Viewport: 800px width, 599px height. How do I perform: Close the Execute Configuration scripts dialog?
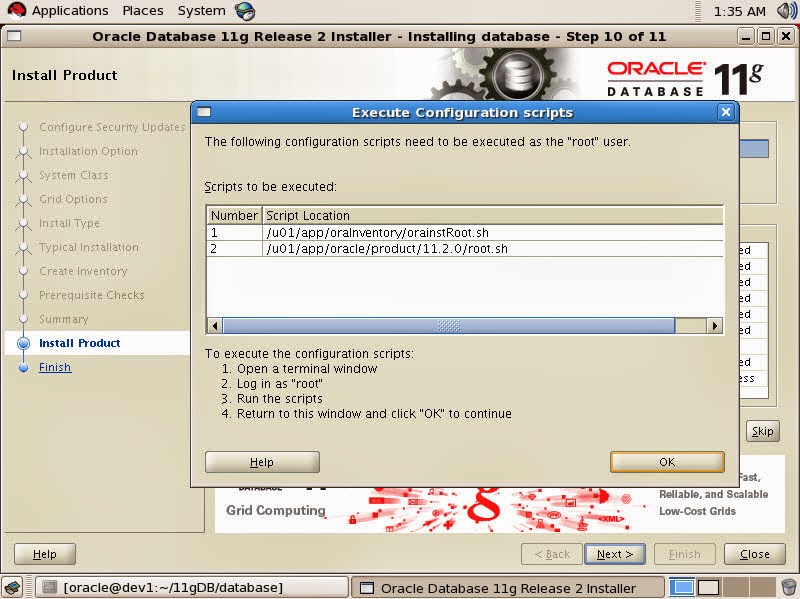pyautogui.click(x=726, y=112)
